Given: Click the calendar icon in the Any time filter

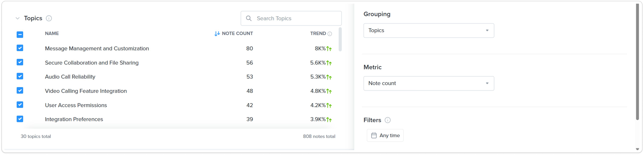Looking at the screenshot, I should tap(374, 135).
